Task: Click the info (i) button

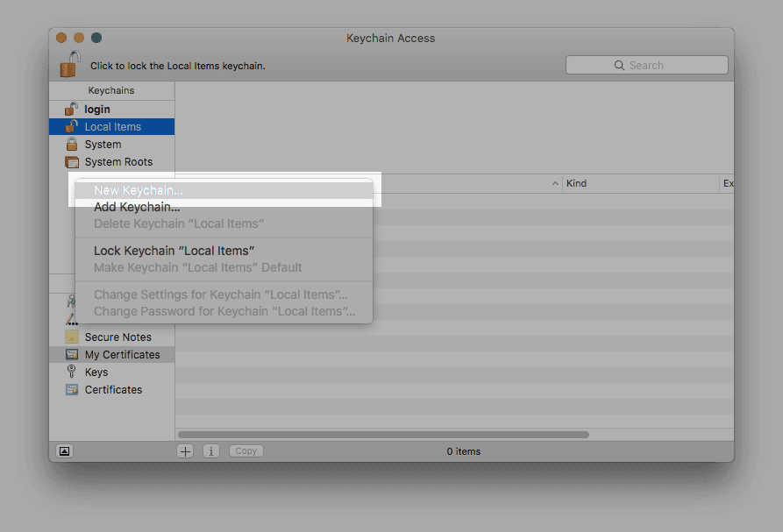Action: click(211, 451)
